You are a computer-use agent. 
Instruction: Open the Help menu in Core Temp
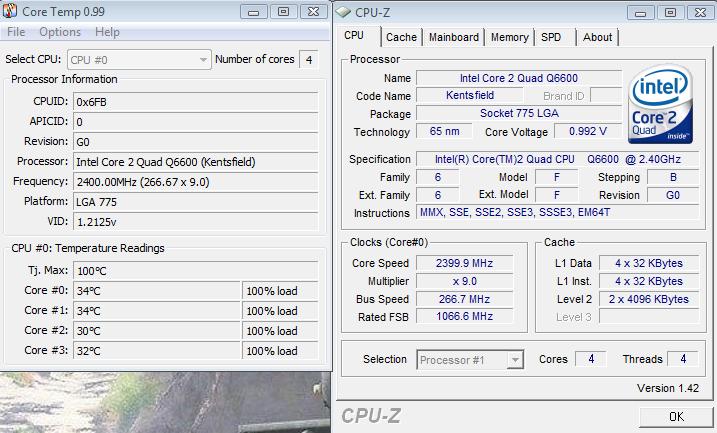(x=107, y=32)
